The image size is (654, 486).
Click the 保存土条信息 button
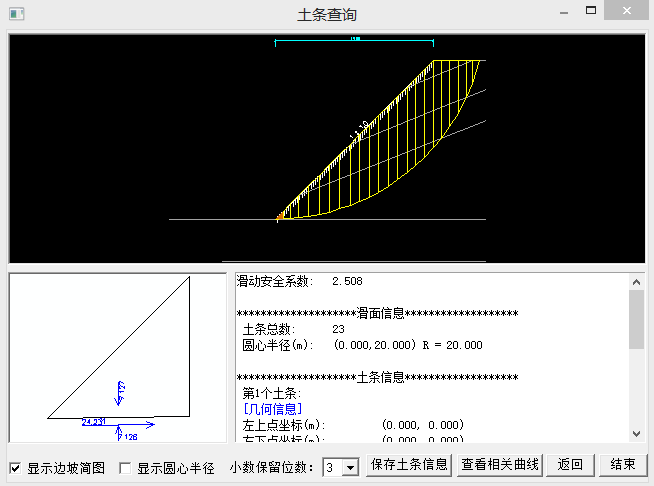click(409, 465)
